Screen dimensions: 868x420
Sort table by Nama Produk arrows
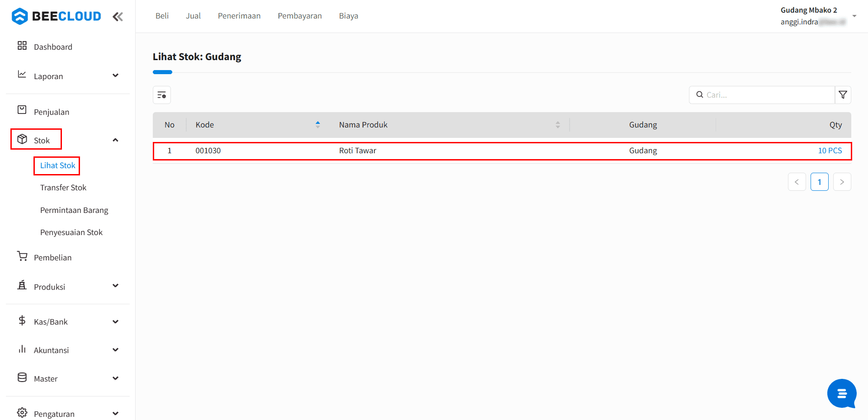pos(557,125)
